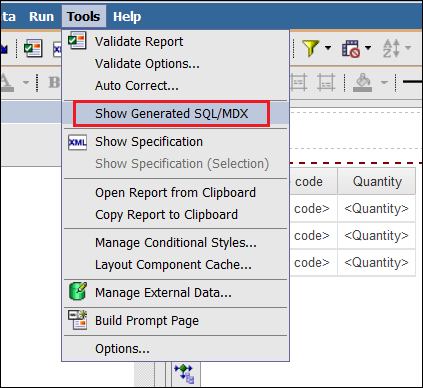
Task: Expand the Filters dropdown arrow
Action: (328, 48)
